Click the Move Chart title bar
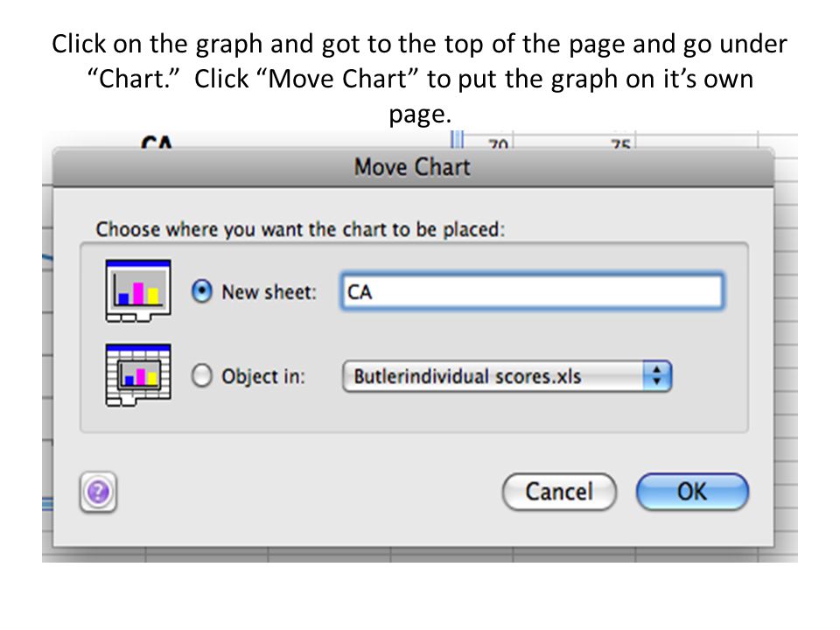Screen dimensions: 840x630 coord(413,167)
